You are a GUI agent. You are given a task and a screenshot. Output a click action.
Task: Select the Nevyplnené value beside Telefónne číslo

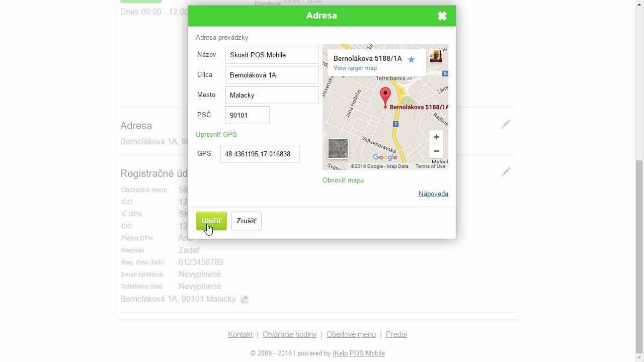(x=200, y=286)
